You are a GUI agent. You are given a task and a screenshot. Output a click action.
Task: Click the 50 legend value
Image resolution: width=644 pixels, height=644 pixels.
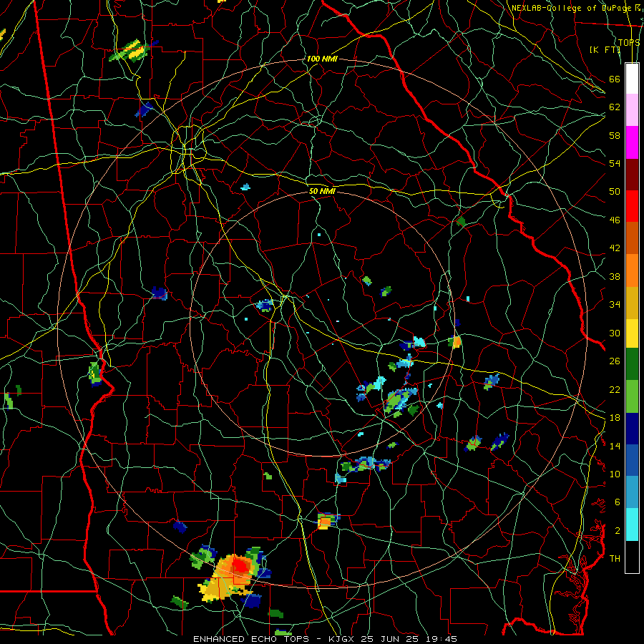pos(615,192)
